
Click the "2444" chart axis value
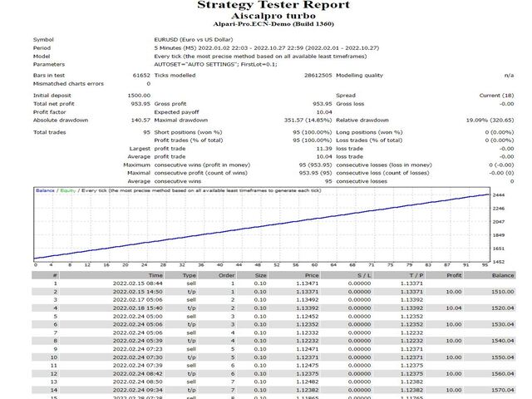499,195
